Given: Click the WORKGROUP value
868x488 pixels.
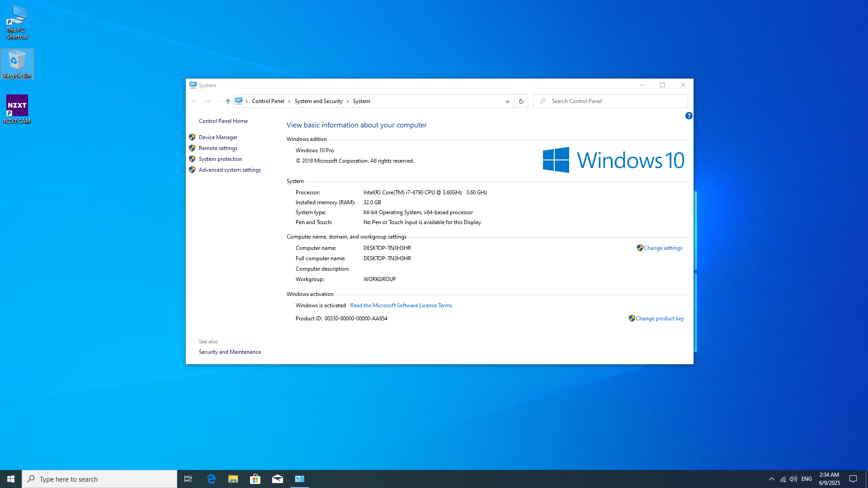Looking at the screenshot, I should coord(380,279).
